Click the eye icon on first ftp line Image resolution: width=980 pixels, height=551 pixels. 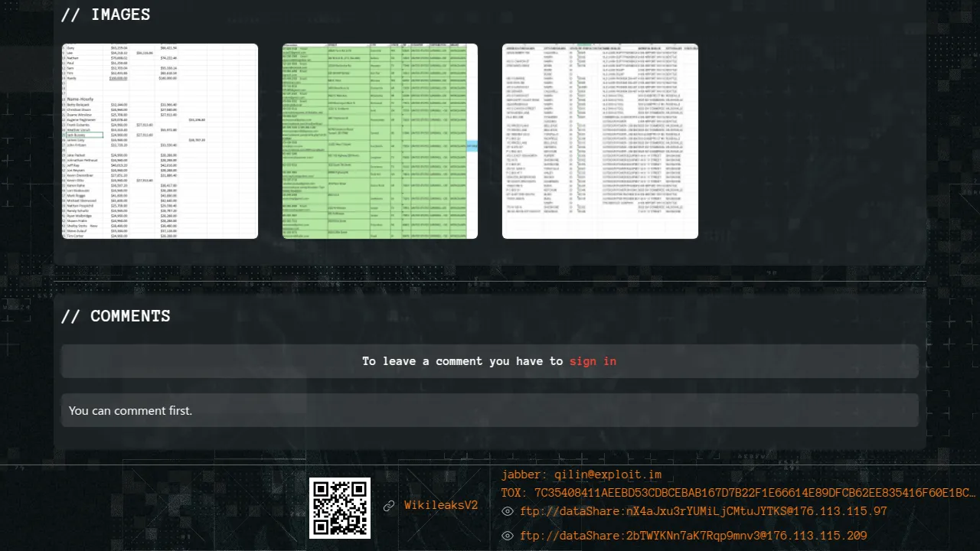[x=507, y=511]
